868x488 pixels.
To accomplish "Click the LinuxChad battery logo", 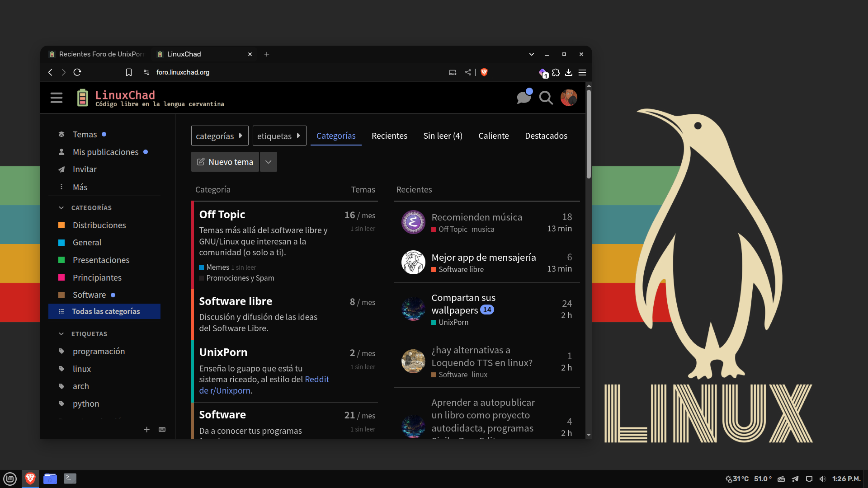I will click(82, 98).
